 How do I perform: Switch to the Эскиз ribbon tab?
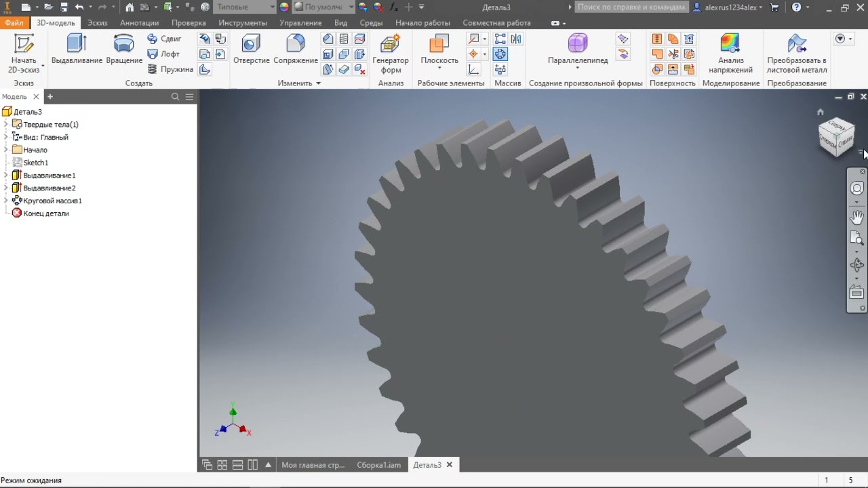(97, 22)
